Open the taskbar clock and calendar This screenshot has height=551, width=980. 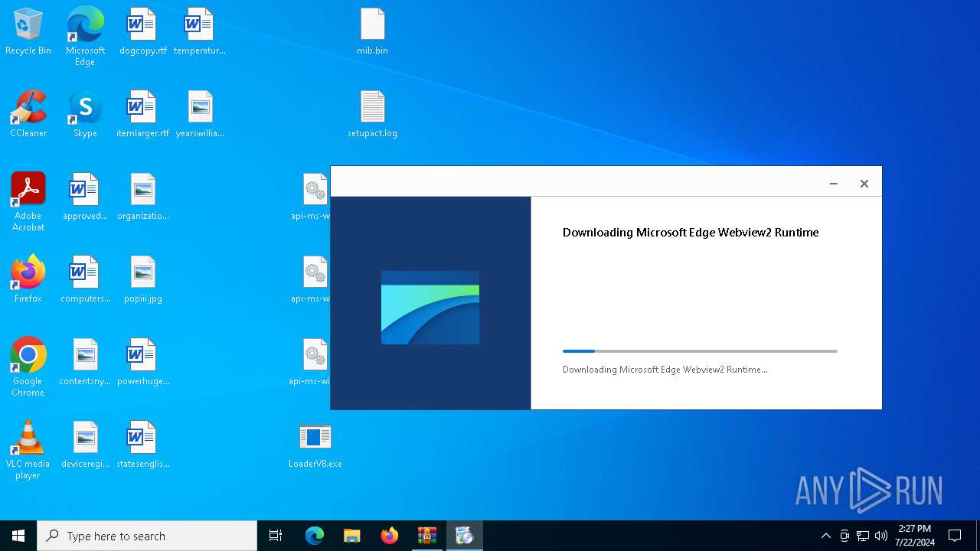tap(915, 536)
